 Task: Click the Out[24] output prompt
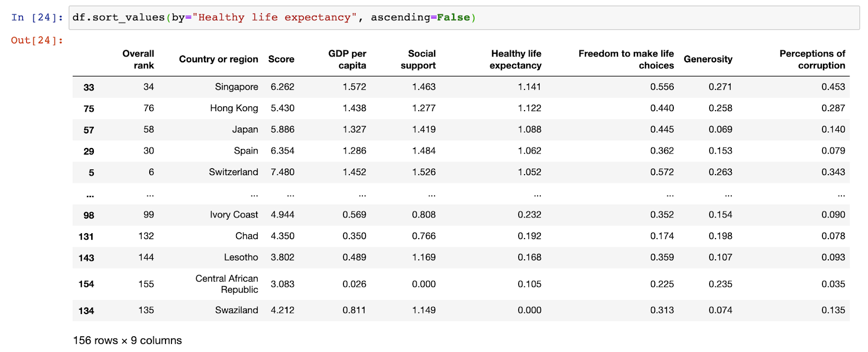click(37, 40)
